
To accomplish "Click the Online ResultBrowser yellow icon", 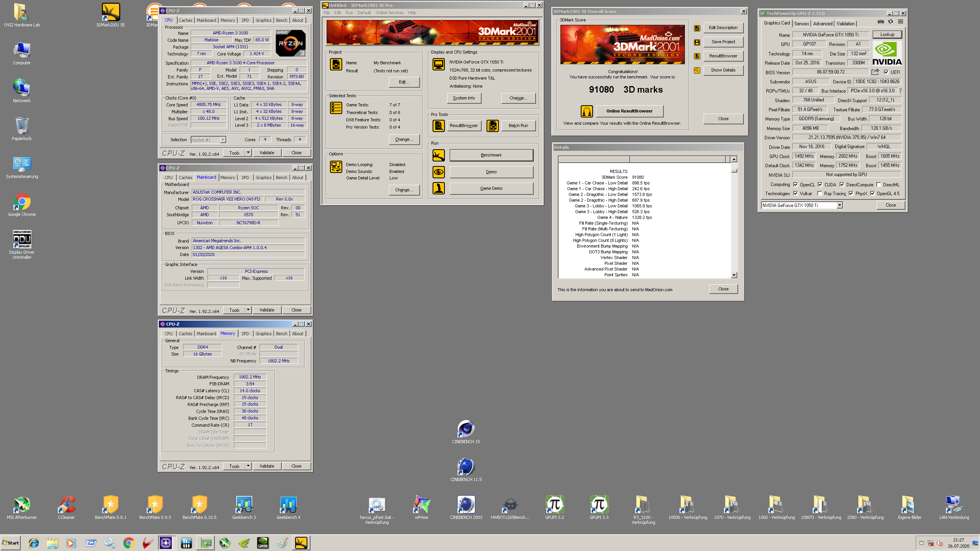I will [x=586, y=111].
